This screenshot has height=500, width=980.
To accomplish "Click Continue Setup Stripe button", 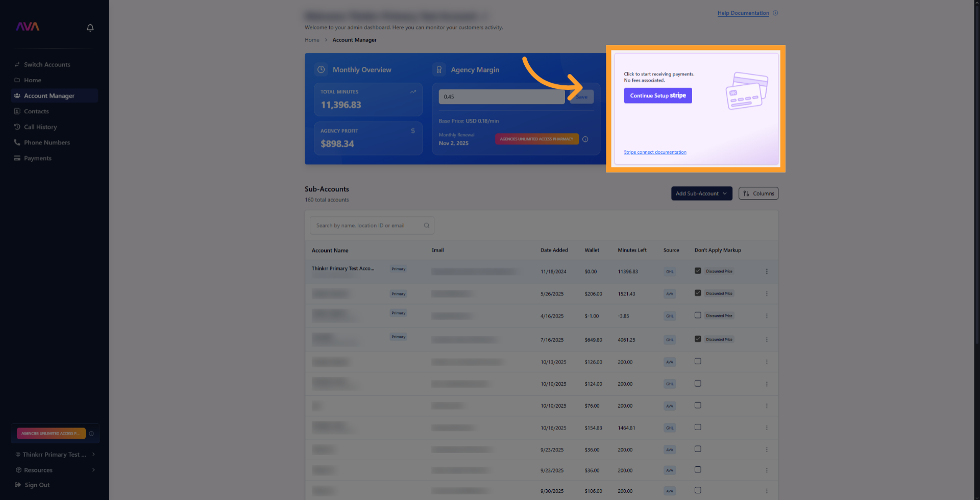I will (658, 96).
